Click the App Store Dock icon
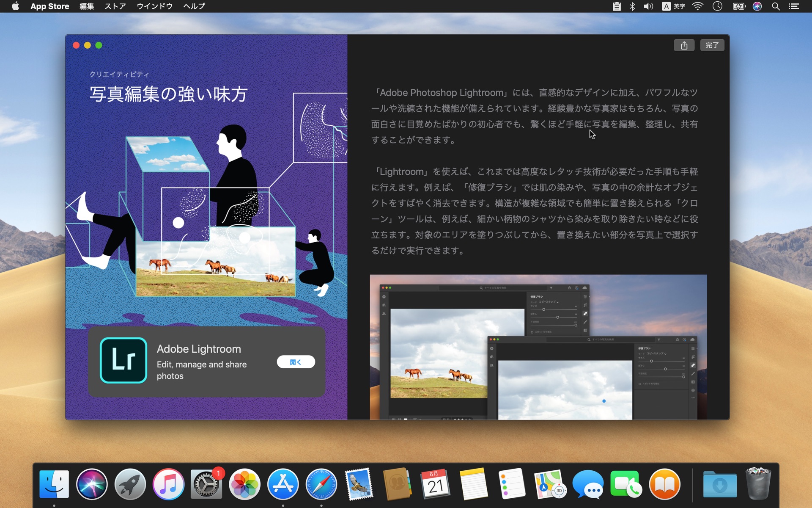The image size is (812, 508). coord(283,484)
